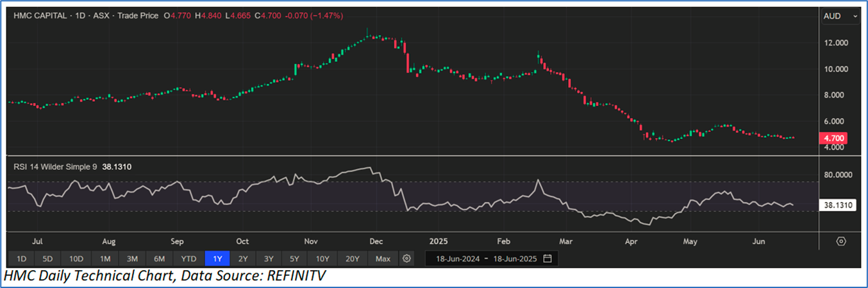The width and height of the screenshot is (868, 288).
Task: Open the time range settings gear icon
Action: click(406, 258)
